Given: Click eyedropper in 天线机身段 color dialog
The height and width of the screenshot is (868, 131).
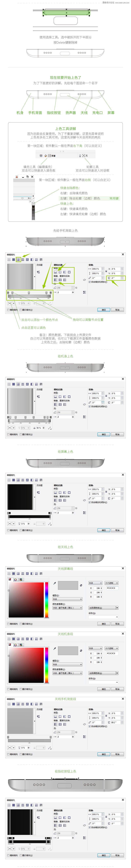Looking at the screenshot, I should point(55,649).
